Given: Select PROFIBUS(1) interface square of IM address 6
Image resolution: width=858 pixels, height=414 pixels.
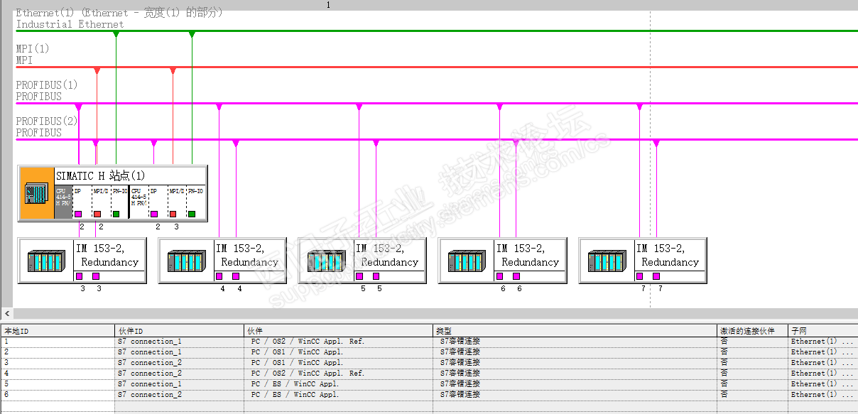Looking at the screenshot, I should click(x=499, y=276).
